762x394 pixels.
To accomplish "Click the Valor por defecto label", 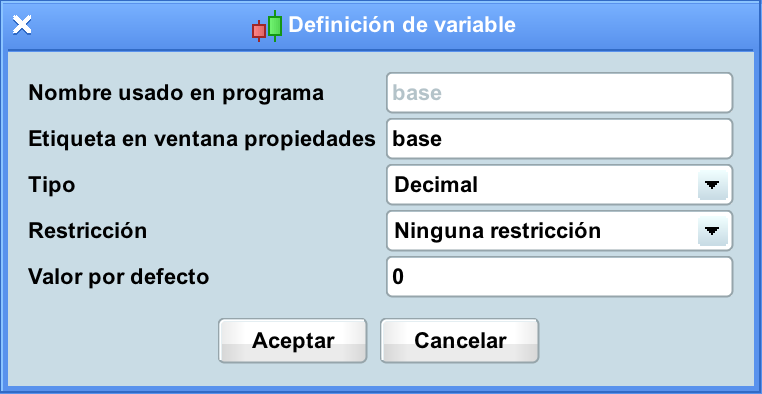I will coord(119,277).
